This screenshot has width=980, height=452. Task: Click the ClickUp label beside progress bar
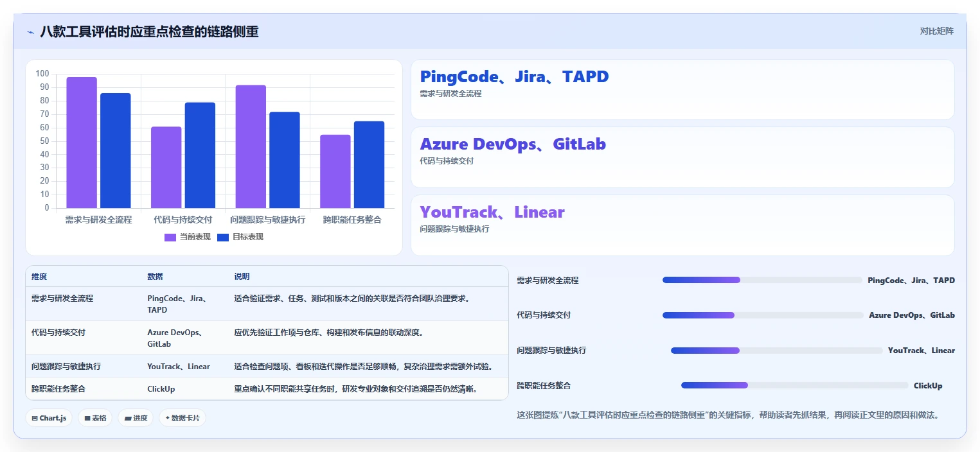tap(928, 386)
